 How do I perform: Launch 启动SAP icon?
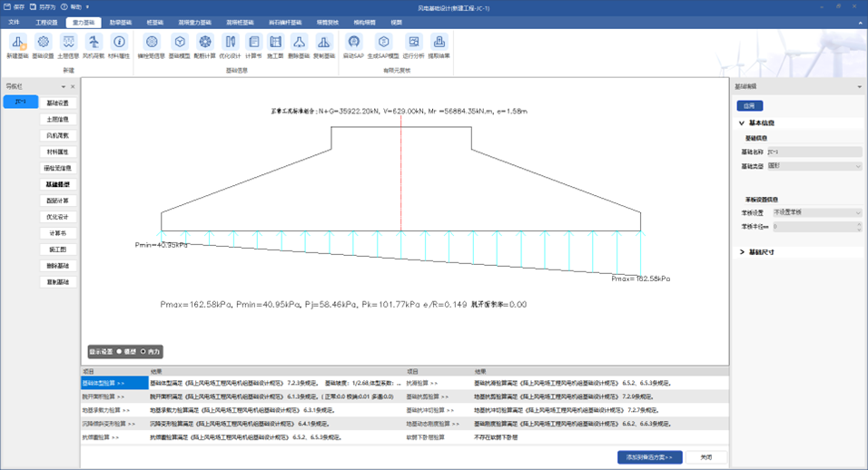(354, 45)
